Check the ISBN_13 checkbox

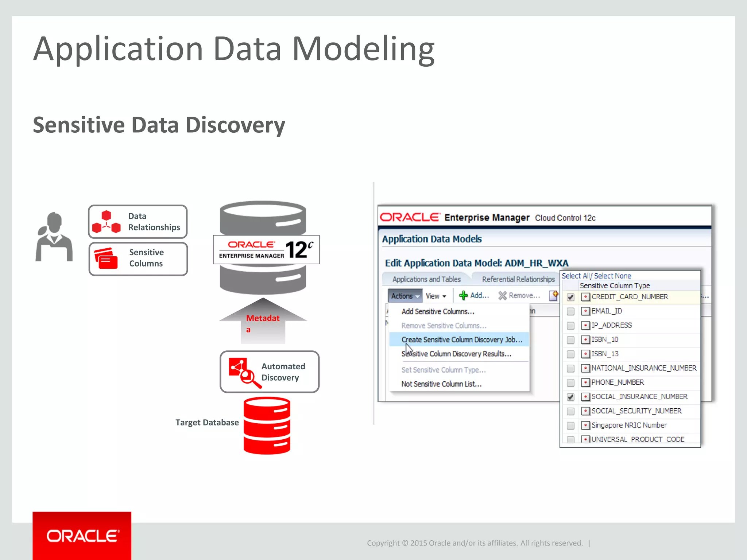coord(571,354)
